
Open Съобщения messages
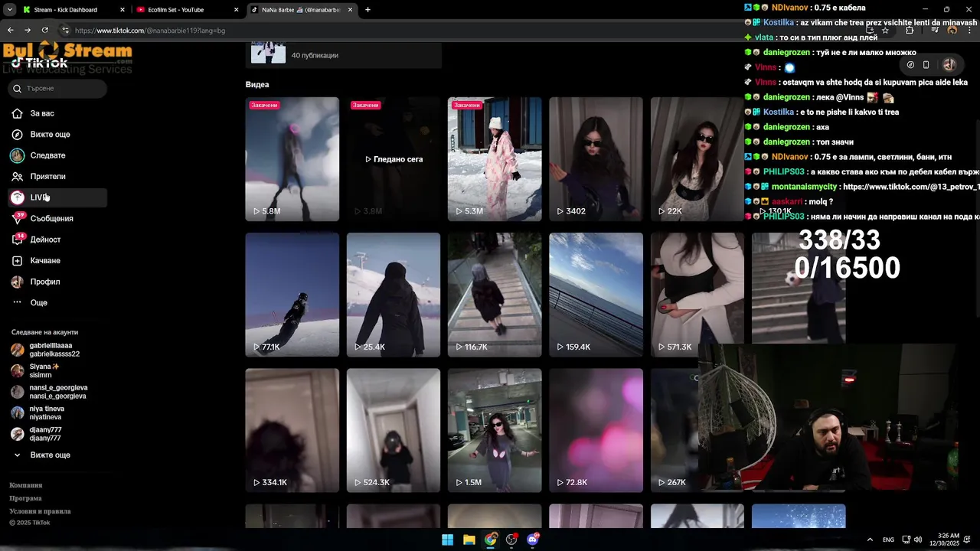tap(57, 219)
